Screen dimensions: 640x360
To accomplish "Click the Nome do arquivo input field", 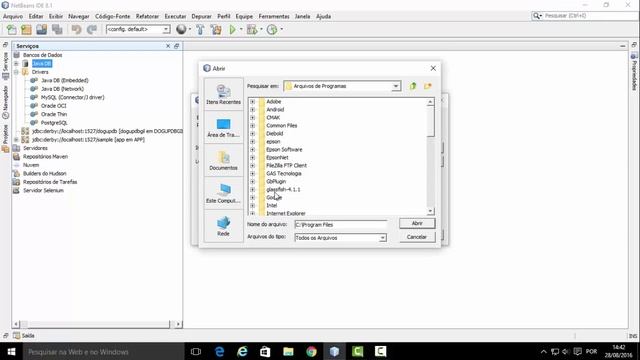I will 340,224.
